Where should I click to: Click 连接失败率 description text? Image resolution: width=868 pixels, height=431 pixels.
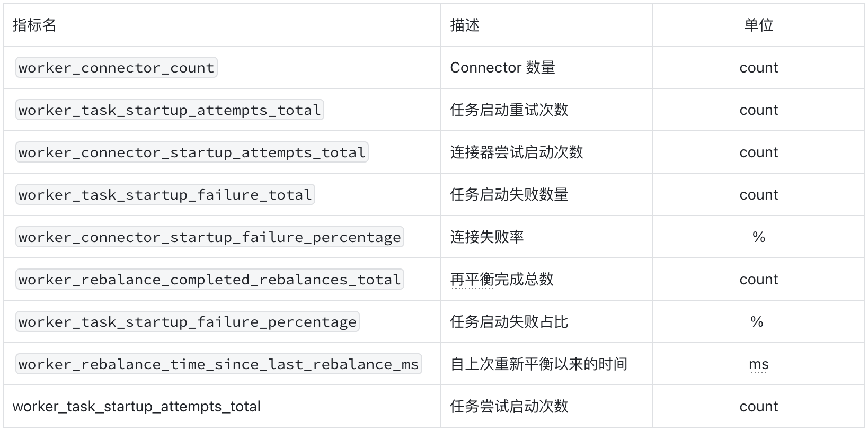click(x=487, y=237)
